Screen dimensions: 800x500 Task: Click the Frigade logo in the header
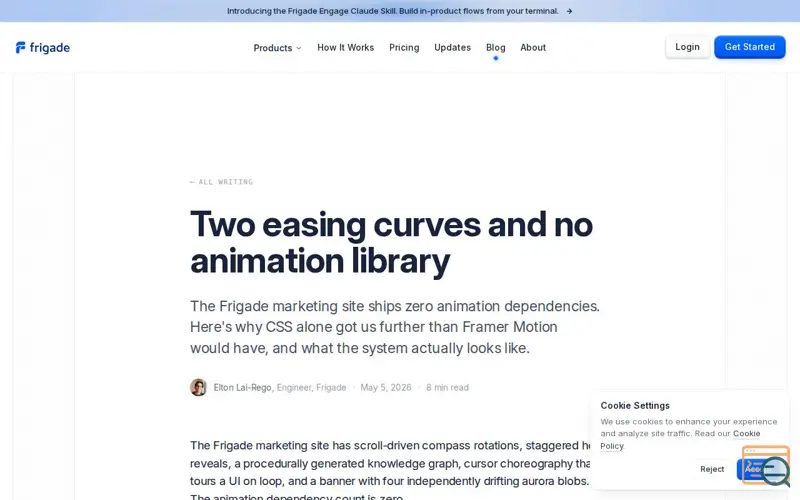tap(43, 47)
